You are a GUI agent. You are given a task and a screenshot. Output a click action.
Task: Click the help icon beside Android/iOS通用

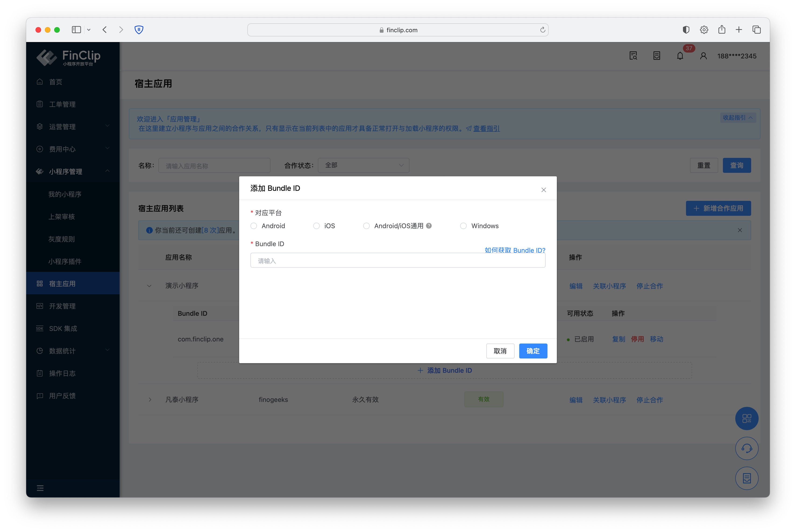click(x=429, y=226)
